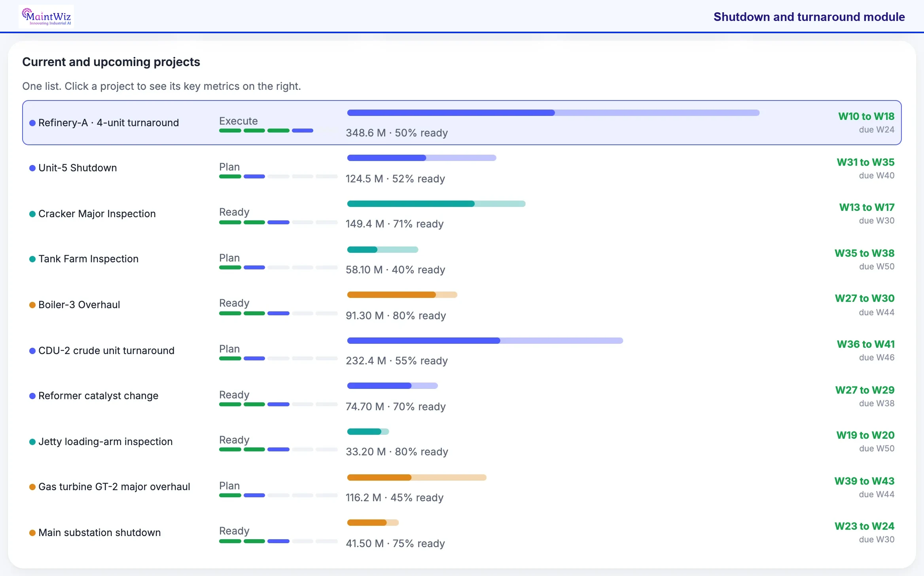Click the W23 to W24 week range
Image resolution: width=924 pixels, height=576 pixels.
coord(864,526)
